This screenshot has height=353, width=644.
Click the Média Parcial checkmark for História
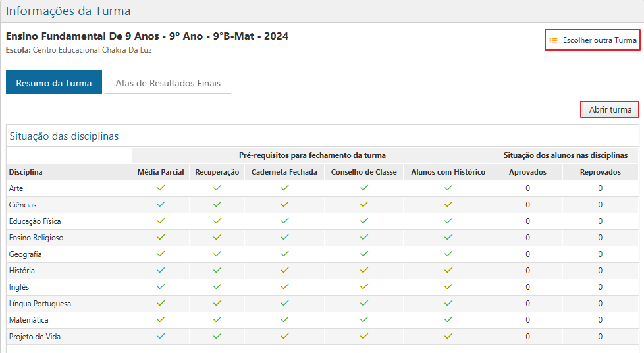coord(161,270)
